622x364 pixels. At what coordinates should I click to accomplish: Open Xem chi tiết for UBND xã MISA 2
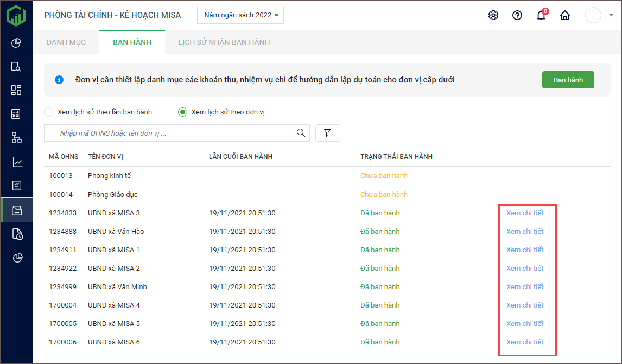tap(525, 268)
